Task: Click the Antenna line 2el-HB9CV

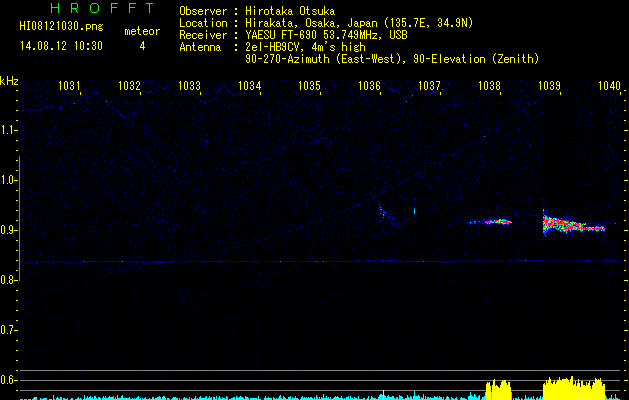Action: (x=305, y=47)
